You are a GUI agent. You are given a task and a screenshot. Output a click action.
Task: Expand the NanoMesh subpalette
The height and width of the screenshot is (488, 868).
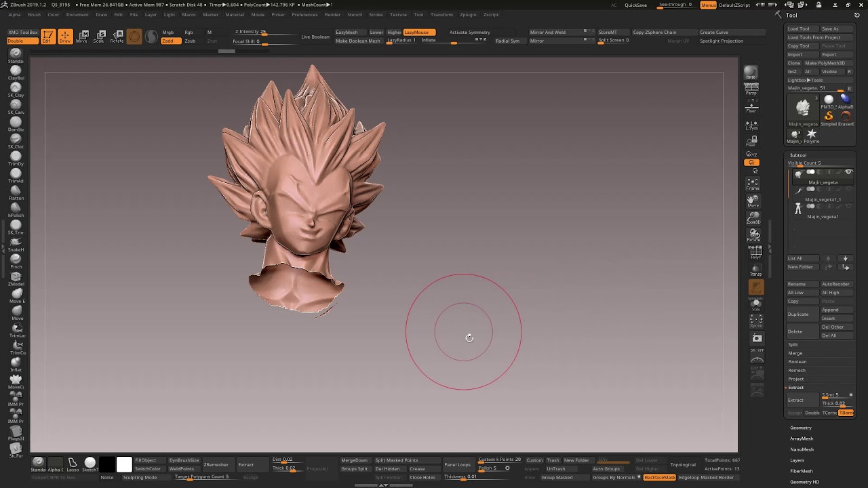(x=802, y=449)
